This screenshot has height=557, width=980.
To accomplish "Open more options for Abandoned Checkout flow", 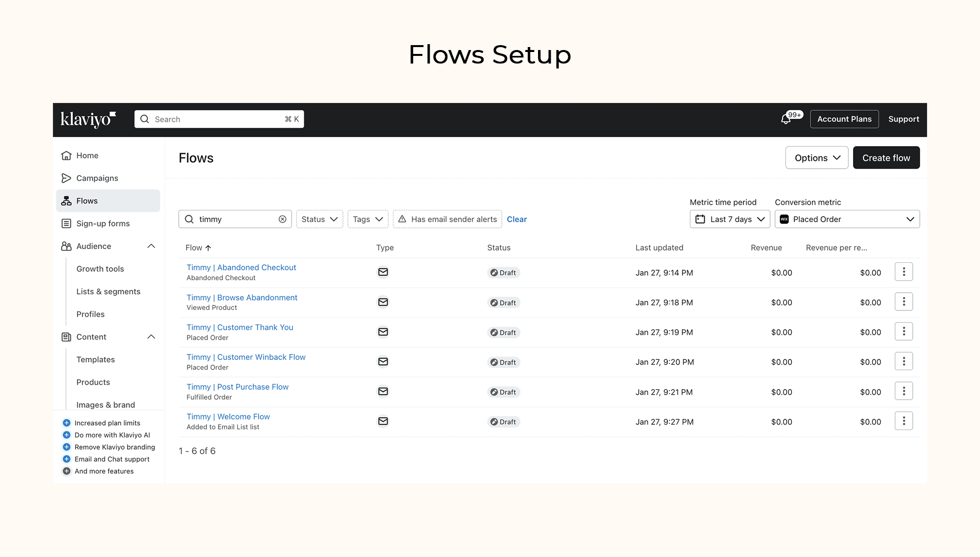I will pos(904,272).
